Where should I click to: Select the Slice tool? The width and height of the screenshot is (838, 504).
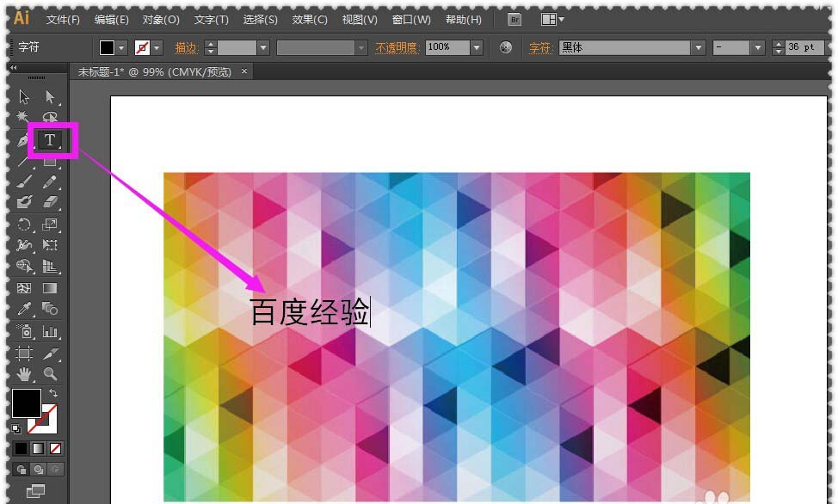tap(50, 353)
